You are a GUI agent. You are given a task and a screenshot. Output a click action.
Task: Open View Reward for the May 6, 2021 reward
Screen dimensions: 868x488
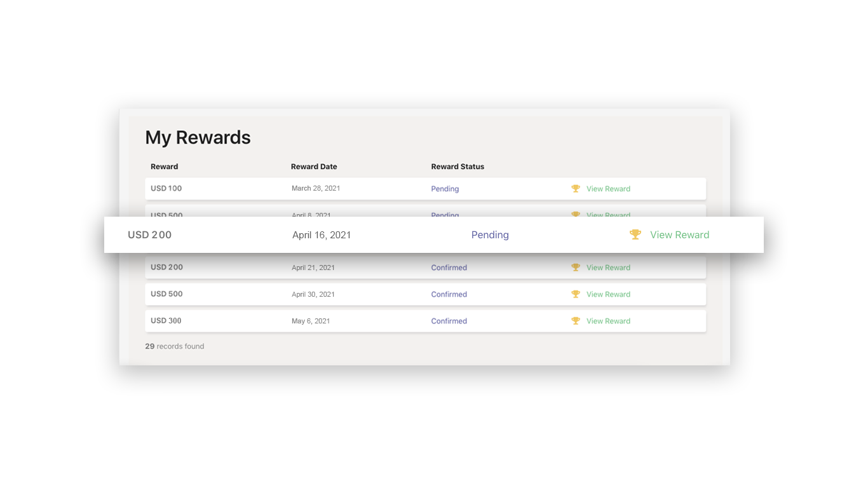608,321
